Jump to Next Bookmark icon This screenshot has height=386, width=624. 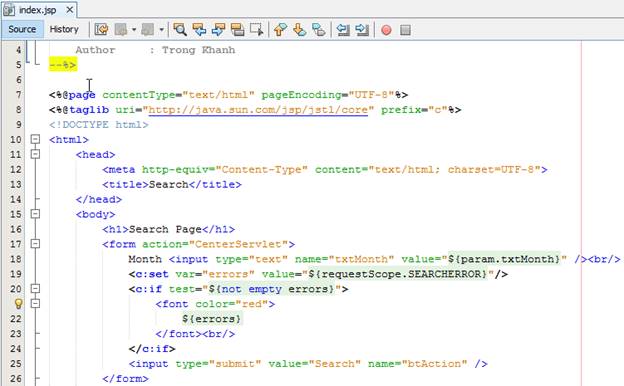[300, 29]
